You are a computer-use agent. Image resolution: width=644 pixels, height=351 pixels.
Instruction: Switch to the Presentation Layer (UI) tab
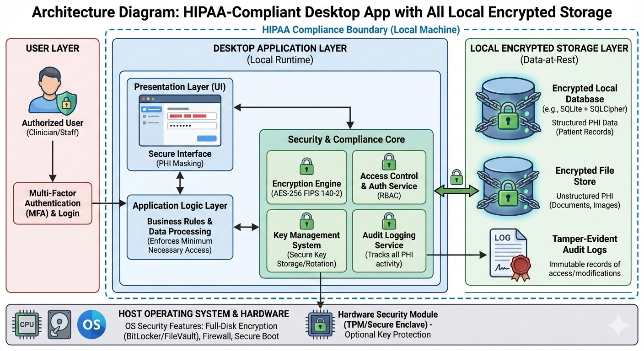[180, 87]
